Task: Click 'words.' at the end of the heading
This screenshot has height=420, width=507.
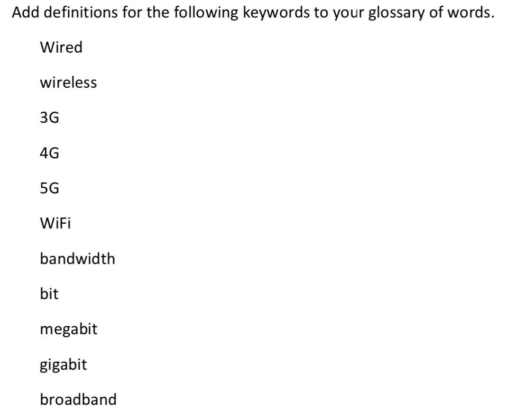Action: (x=471, y=12)
